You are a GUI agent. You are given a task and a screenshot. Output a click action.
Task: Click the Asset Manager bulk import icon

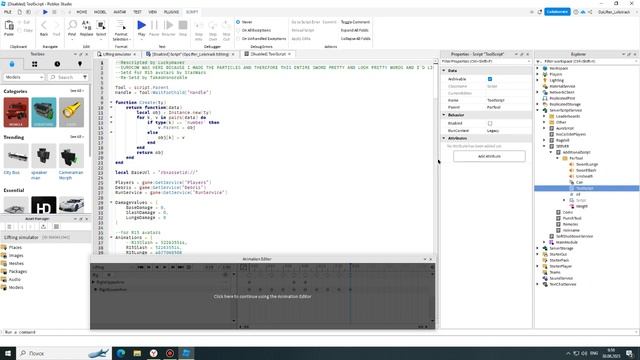point(43,227)
